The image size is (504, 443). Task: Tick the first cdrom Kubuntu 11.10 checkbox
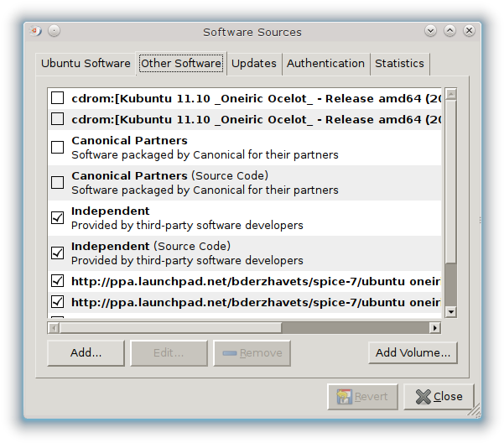(58, 98)
